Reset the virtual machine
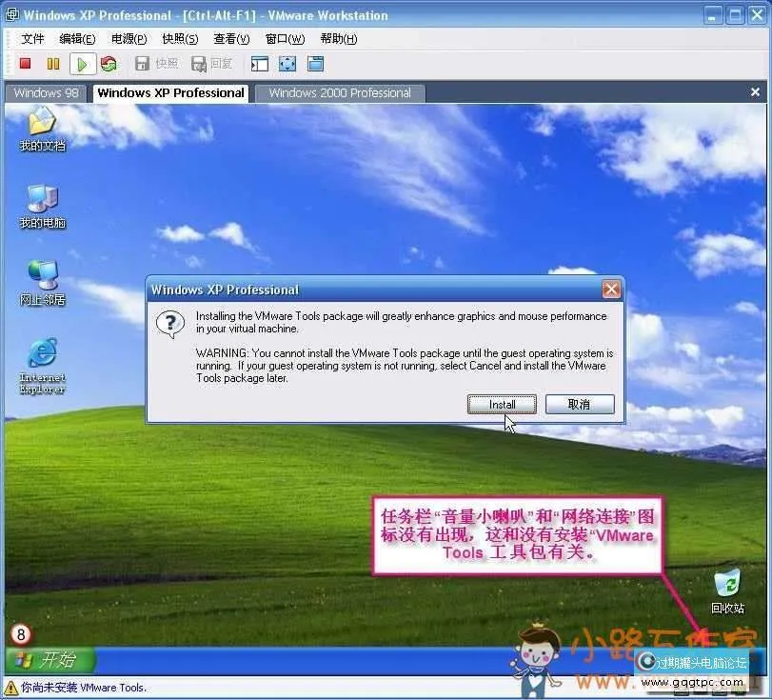The width and height of the screenshot is (772, 700). click(x=109, y=63)
